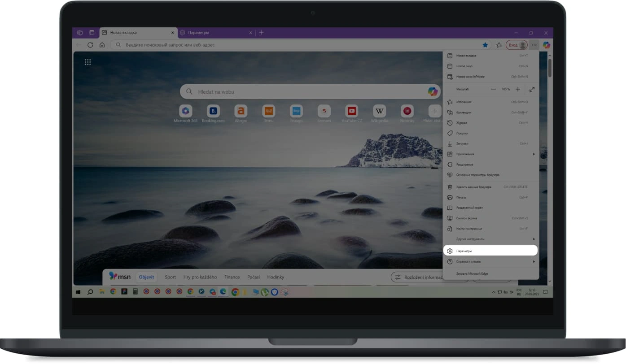Image resolution: width=626 pixels, height=364 pixels.
Task: Select Новая вкладка menu entry
Action: pyautogui.click(x=490, y=56)
